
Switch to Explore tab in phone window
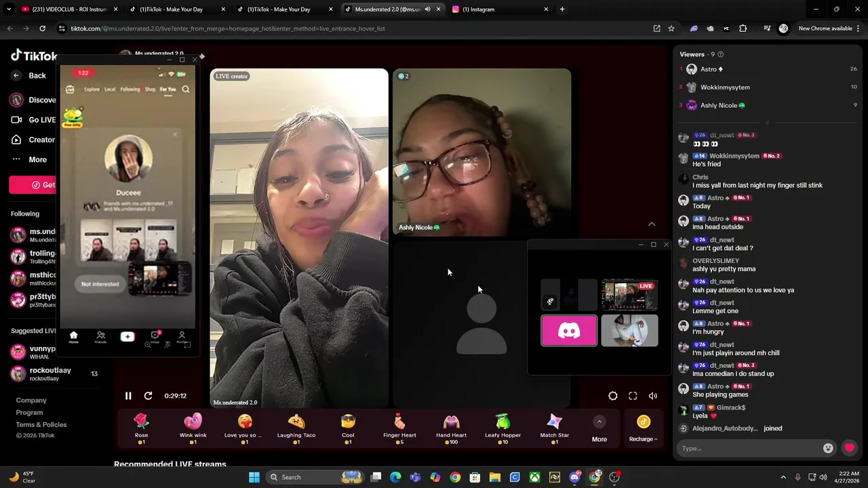pyautogui.click(x=92, y=89)
